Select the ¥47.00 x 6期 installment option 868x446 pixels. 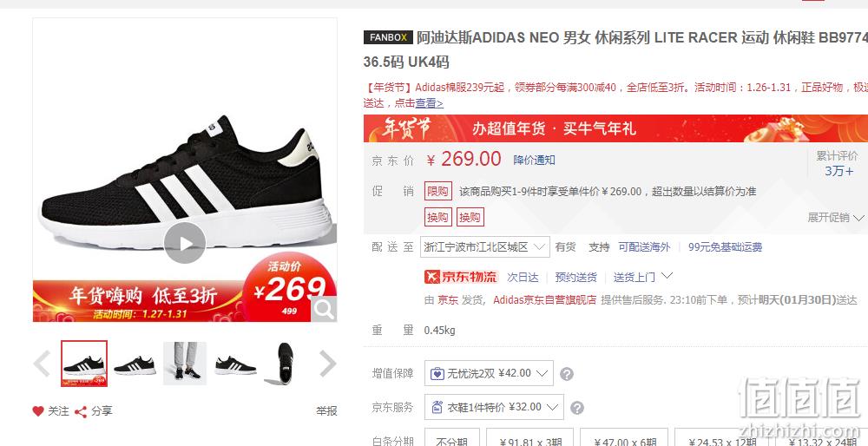pos(624,440)
